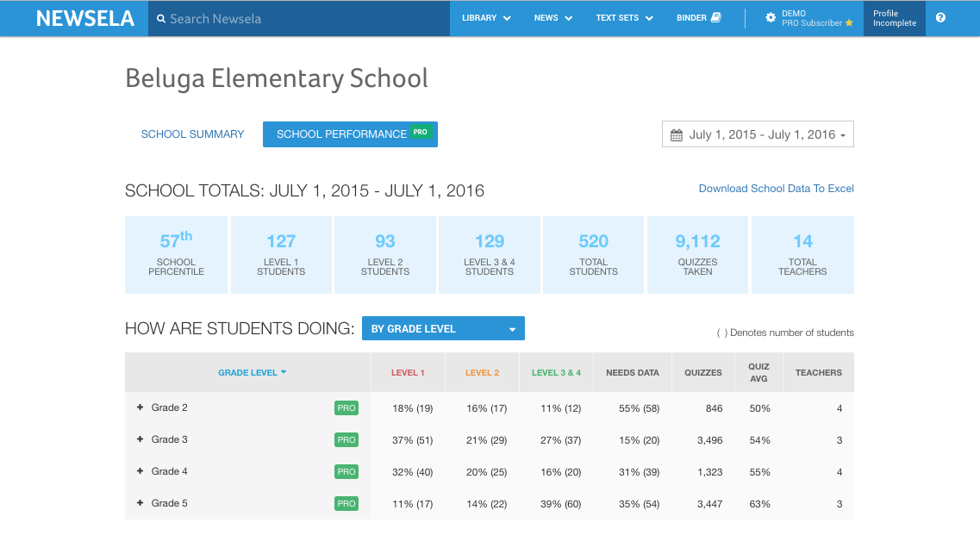Screen dimensions: 980x535
Task: Click the calendar icon in date picker
Action: coord(677,135)
